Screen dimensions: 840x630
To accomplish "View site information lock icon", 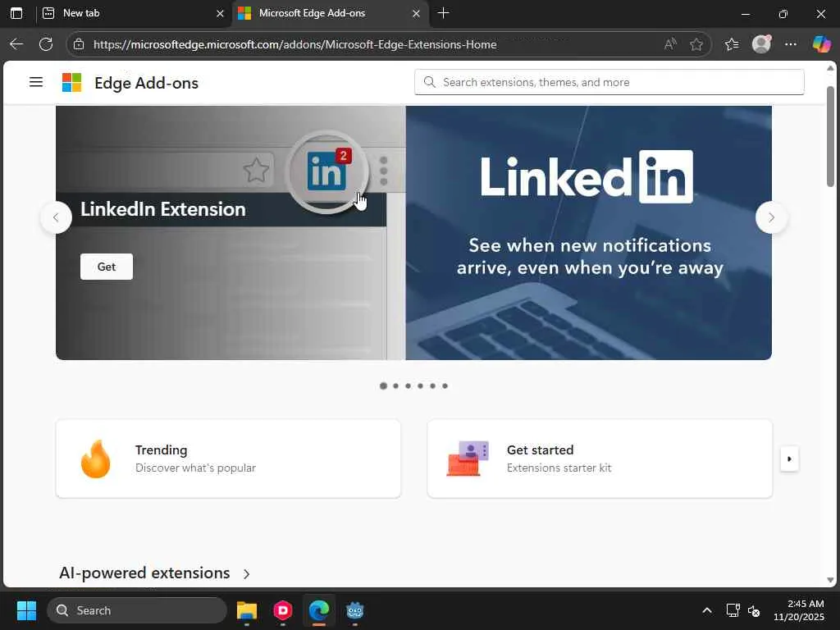I will point(79,44).
